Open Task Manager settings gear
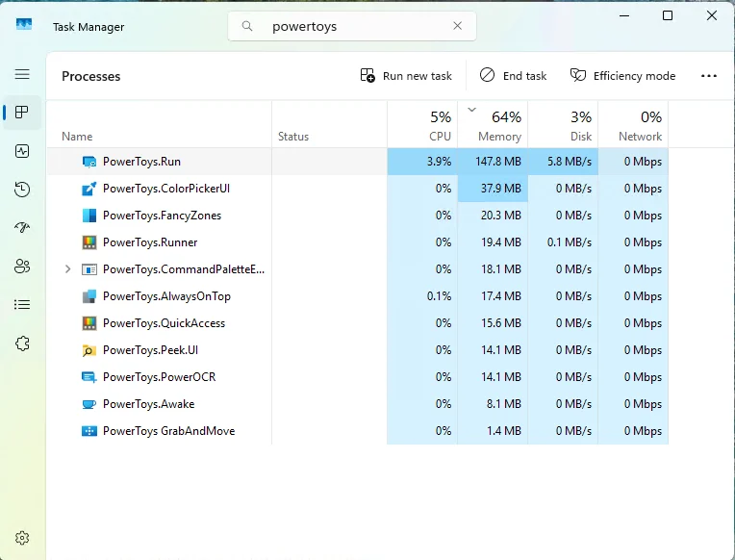 pos(22,538)
